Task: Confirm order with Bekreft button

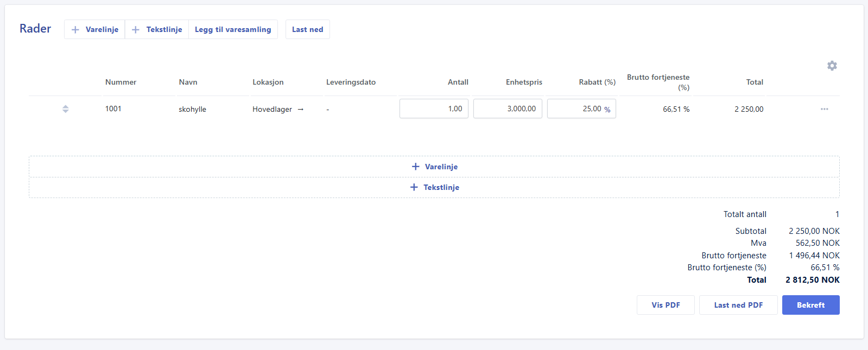Action: click(x=810, y=305)
